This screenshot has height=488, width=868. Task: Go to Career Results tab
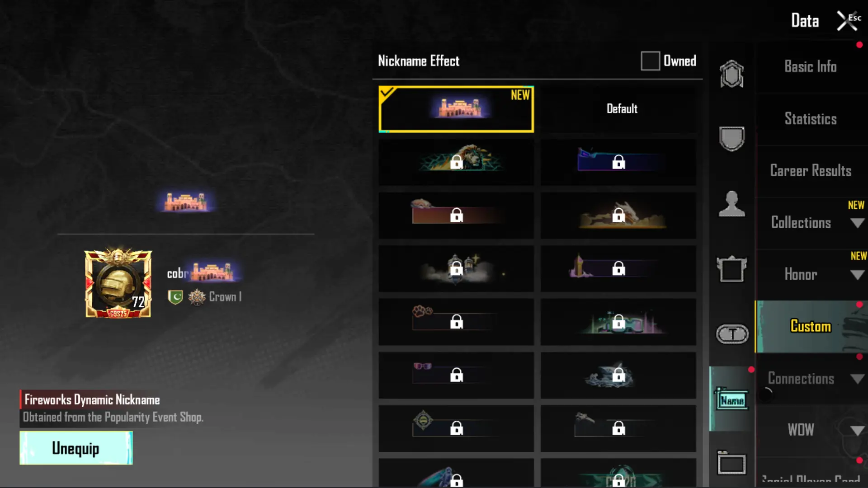click(811, 171)
